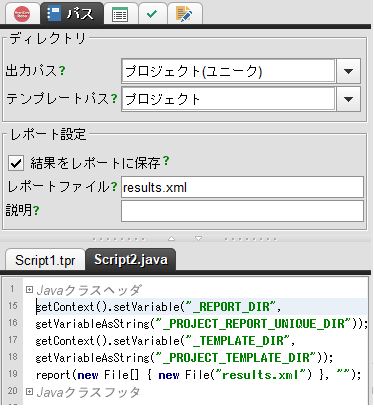Click the down arrow on the splitter
374x412 pixels.
198,239
